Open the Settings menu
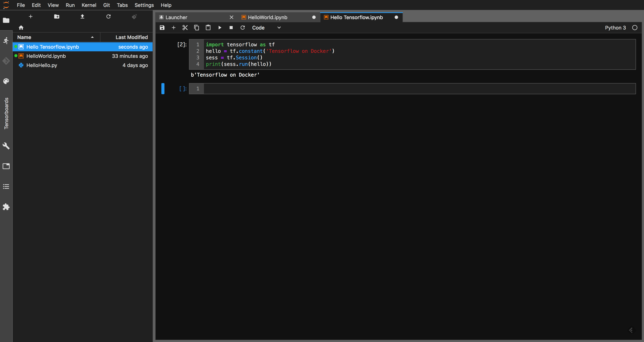Screen dimensions: 644x342 tap(144, 5)
